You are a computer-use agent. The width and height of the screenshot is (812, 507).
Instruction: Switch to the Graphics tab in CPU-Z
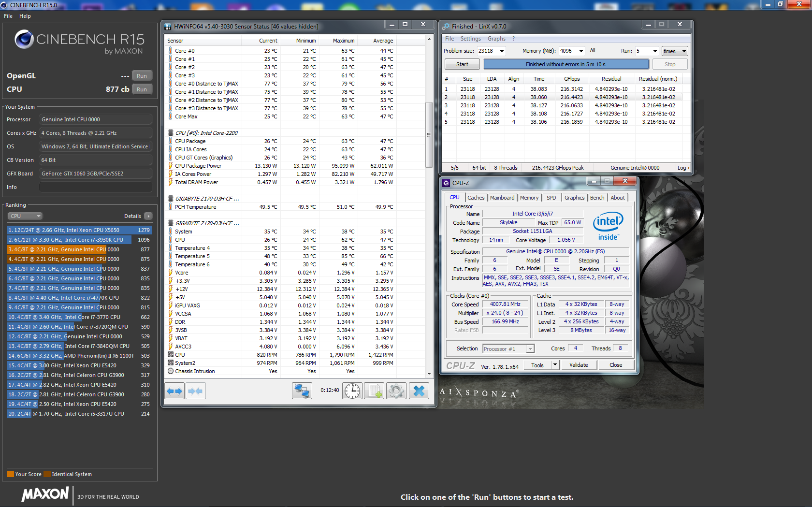pos(574,198)
